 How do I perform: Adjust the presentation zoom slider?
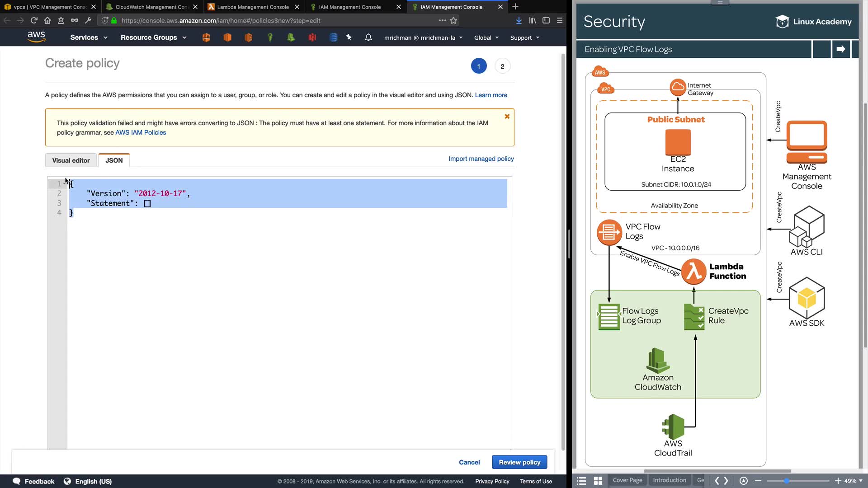pos(786,481)
